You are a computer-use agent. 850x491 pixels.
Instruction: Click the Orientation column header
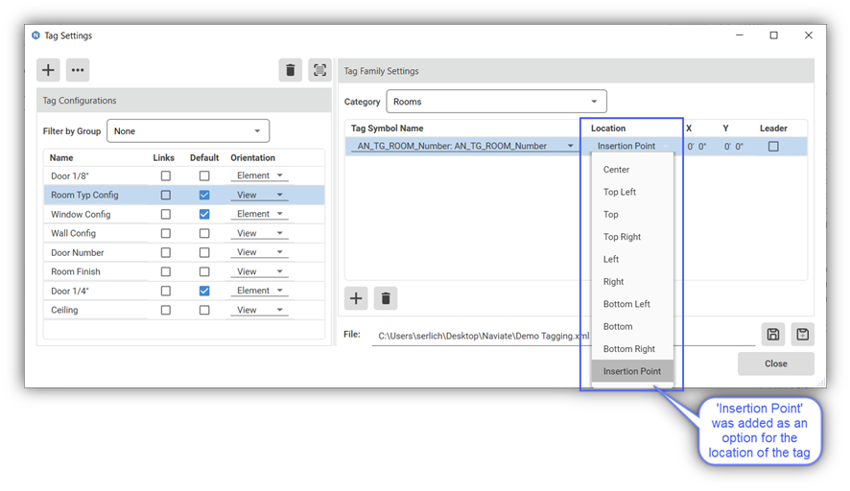(x=253, y=158)
